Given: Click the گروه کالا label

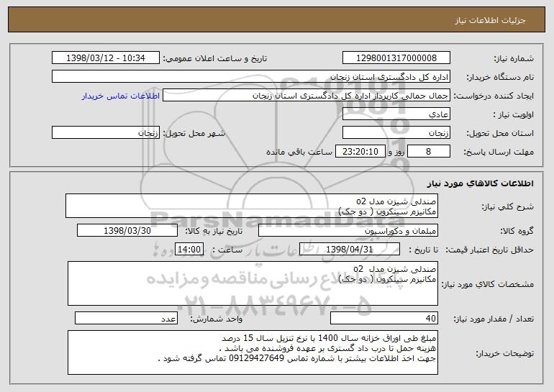Looking at the screenshot, I should pos(517,232).
